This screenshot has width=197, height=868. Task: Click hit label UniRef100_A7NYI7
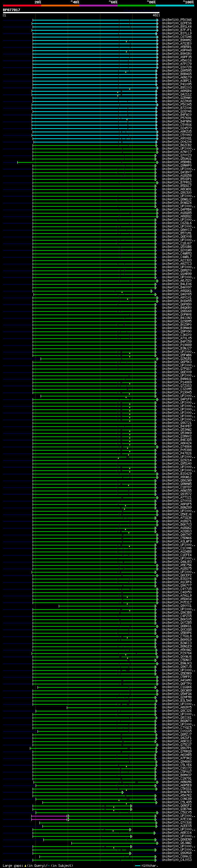(x=177, y=152)
